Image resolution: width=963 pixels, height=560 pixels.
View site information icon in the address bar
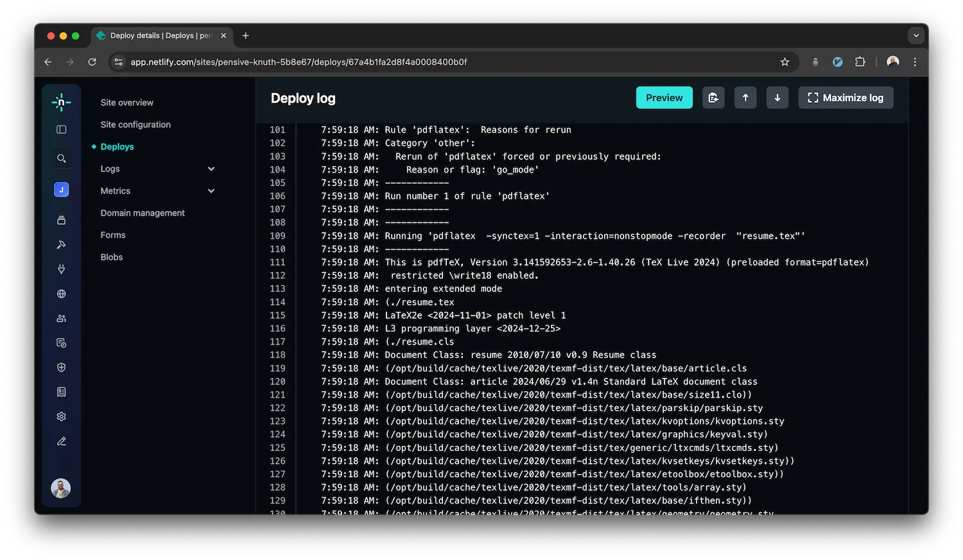(118, 62)
